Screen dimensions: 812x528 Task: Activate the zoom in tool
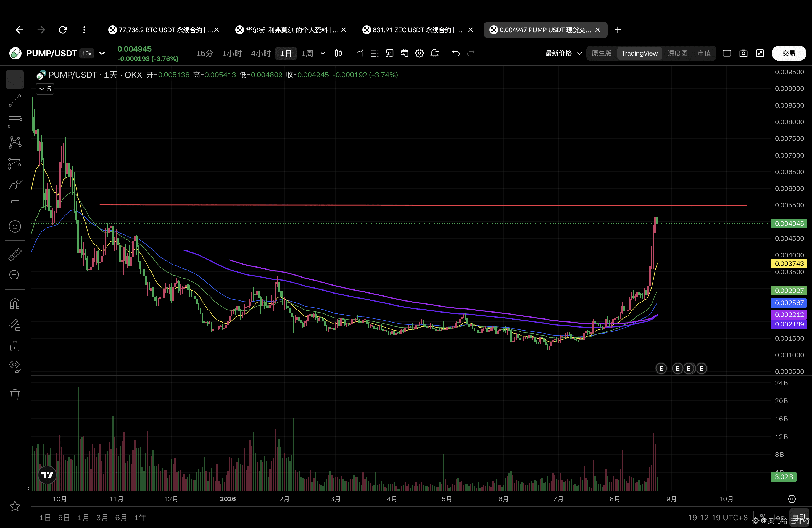pos(15,275)
